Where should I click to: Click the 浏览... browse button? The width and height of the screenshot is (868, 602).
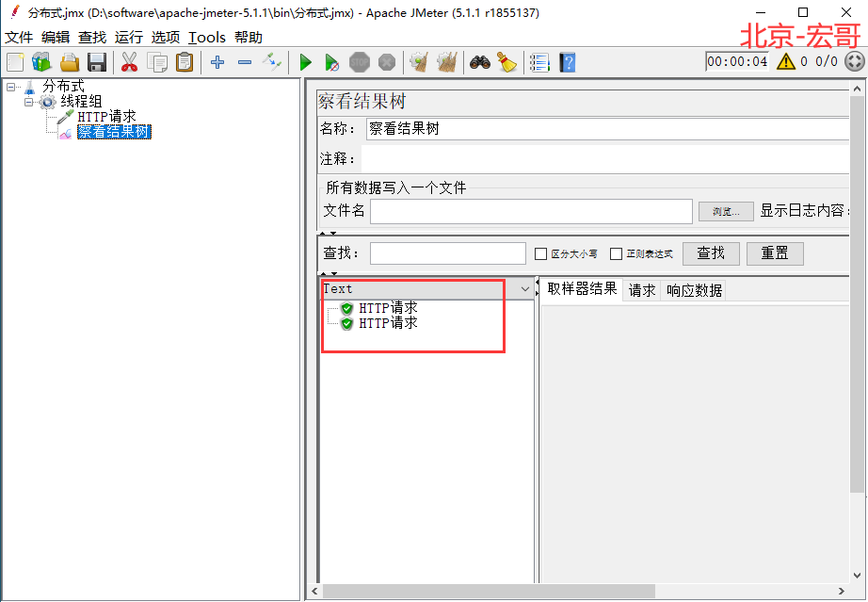click(x=726, y=212)
